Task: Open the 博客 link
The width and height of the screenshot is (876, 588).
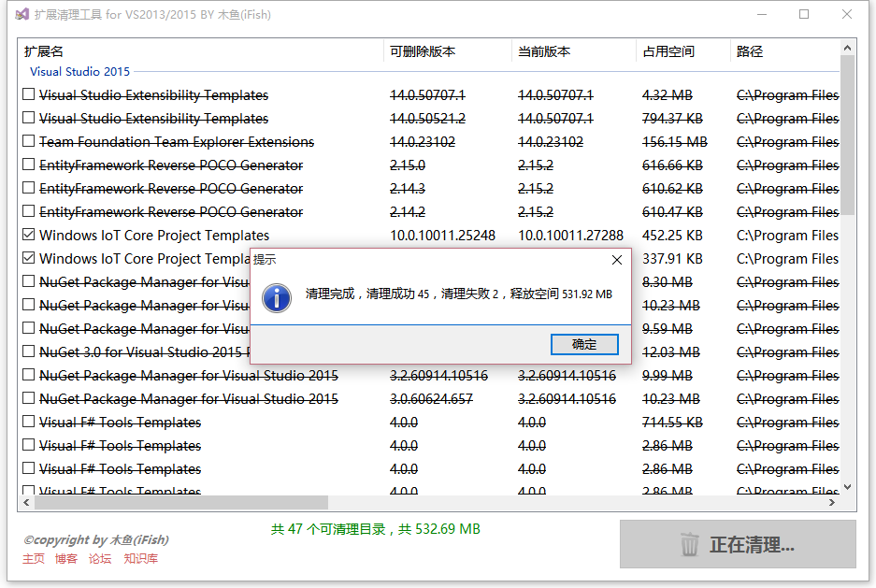Action: click(66, 560)
